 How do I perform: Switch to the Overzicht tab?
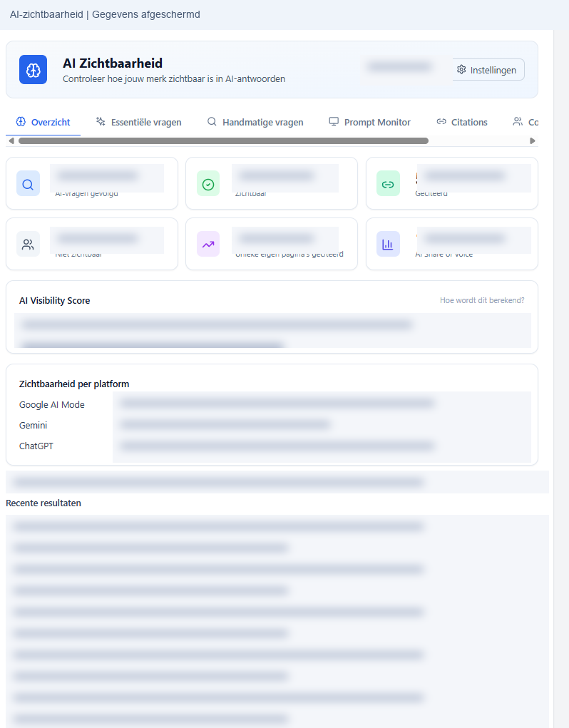point(43,122)
